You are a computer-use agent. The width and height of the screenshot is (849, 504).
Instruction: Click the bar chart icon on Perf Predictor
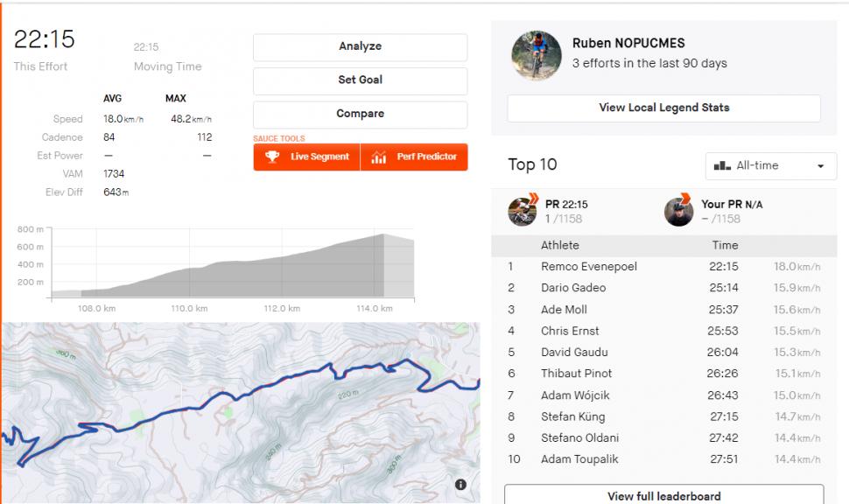click(x=378, y=157)
